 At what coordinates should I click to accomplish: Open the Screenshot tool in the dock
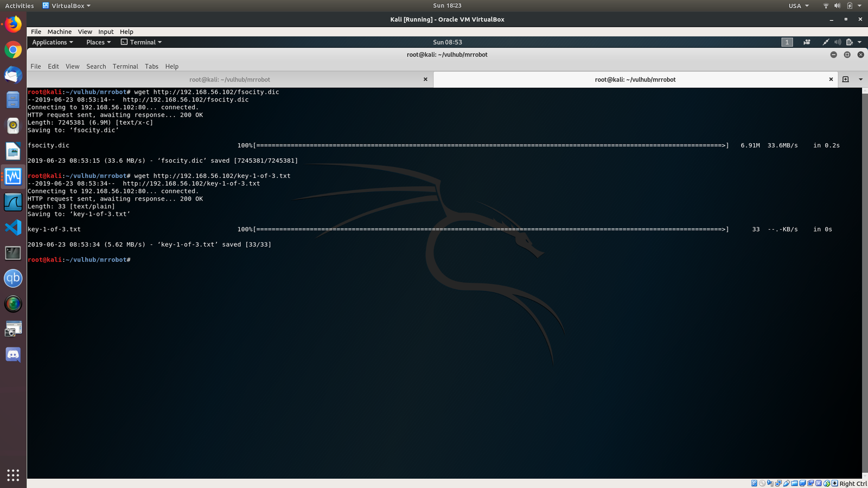pos(13,329)
